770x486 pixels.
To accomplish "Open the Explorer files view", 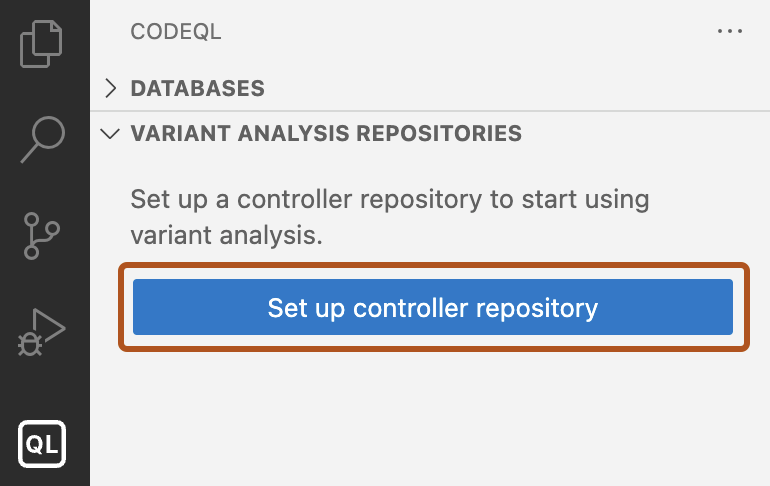I will (x=42, y=45).
